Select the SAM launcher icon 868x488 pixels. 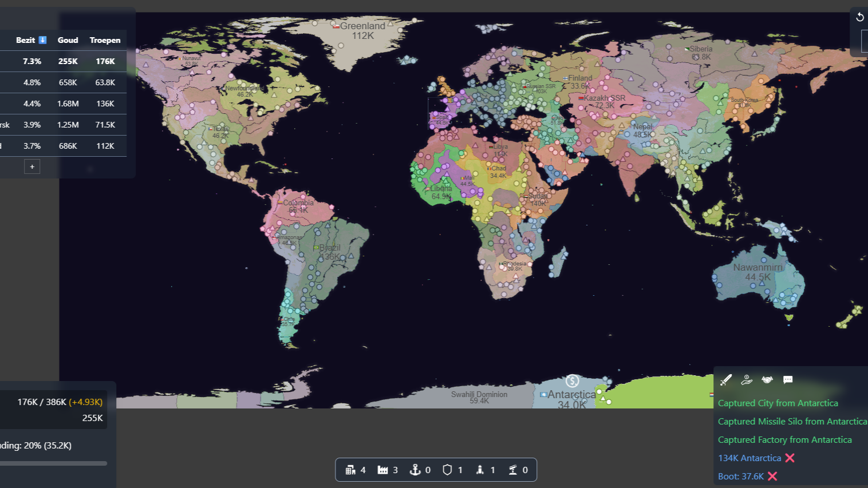(512, 470)
